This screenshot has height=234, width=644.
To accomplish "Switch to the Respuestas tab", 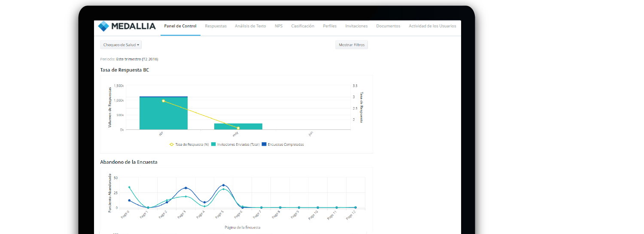I will (x=216, y=26).
